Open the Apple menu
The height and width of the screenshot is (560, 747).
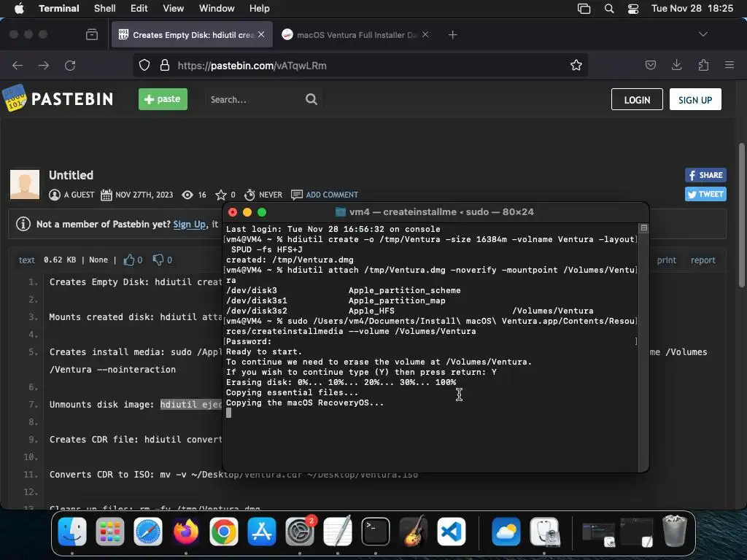pyautogui.click(x=19, y=9)
